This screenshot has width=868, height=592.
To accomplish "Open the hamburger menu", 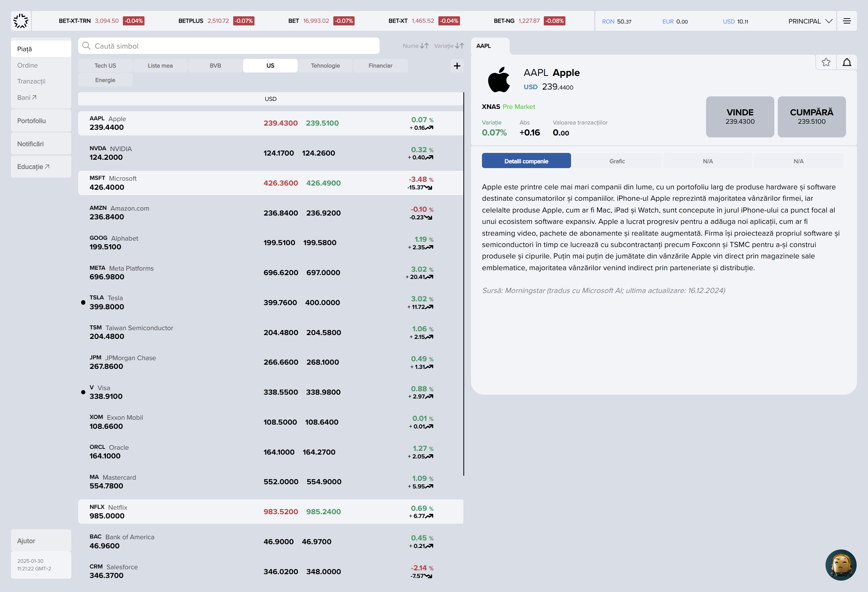I will tap(846, 21).
